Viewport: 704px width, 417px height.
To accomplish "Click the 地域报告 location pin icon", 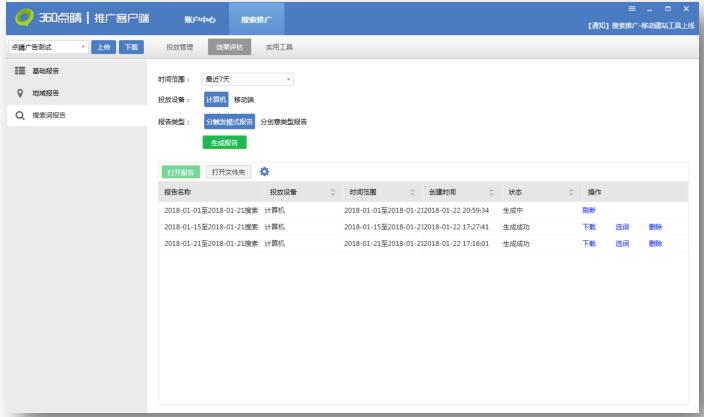I will (19, 93).
